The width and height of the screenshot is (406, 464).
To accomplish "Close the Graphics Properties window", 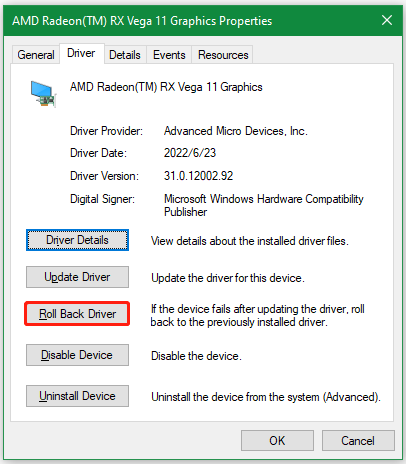I will [387, 20].
